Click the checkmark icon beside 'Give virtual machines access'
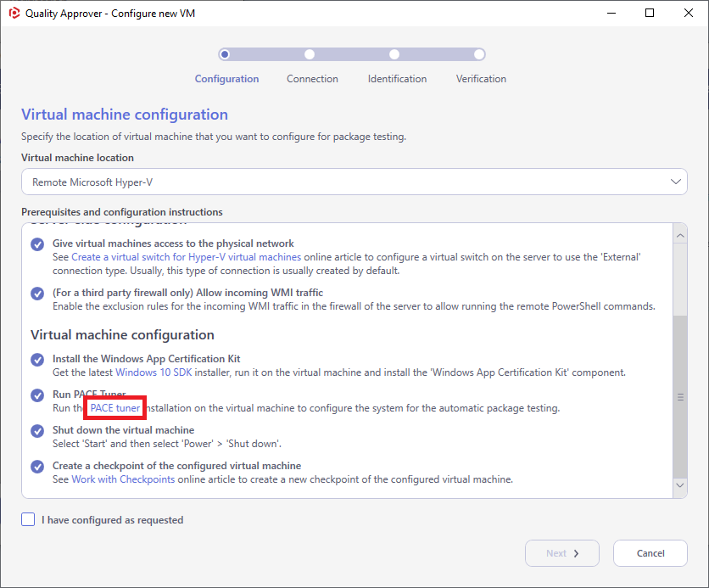 point(37,244)
